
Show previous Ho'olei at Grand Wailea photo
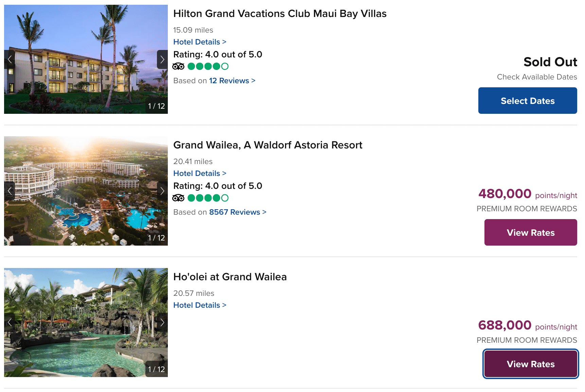10,322
